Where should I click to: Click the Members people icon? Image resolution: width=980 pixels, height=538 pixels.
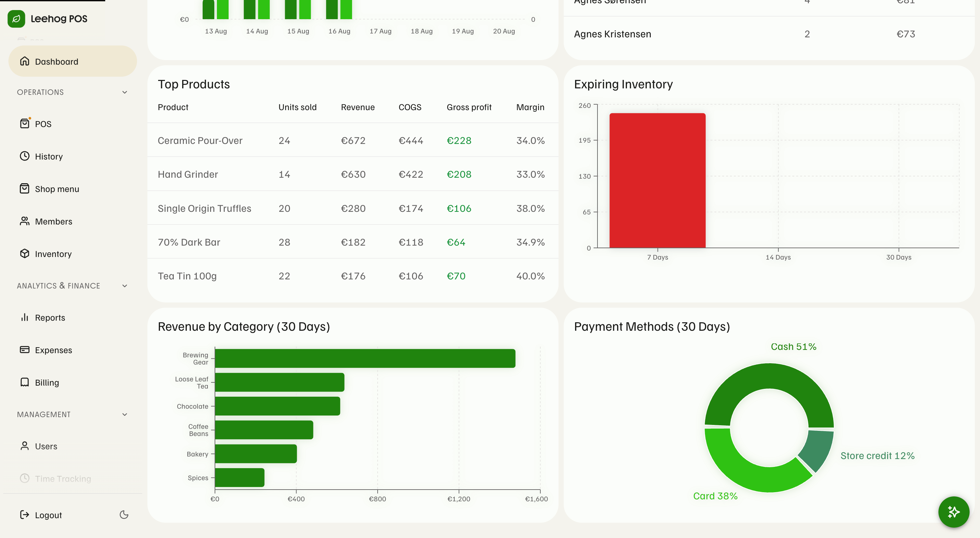tap(25, 221)
